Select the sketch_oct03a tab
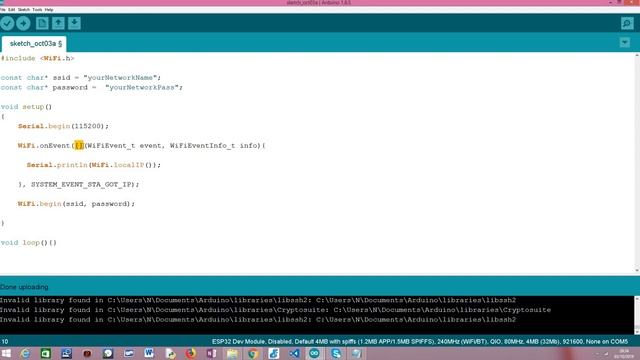The height and width of the screenshot is (360, 640). click(x=35, y=43)
